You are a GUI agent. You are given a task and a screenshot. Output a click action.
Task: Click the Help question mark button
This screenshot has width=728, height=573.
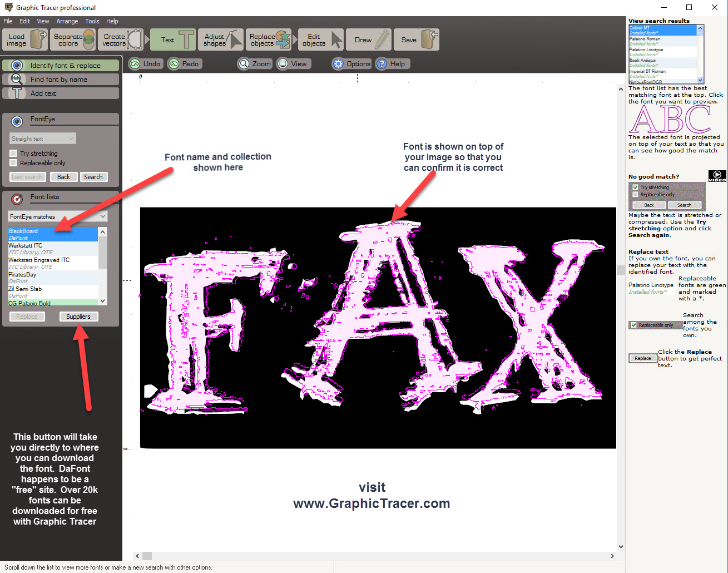392,64
